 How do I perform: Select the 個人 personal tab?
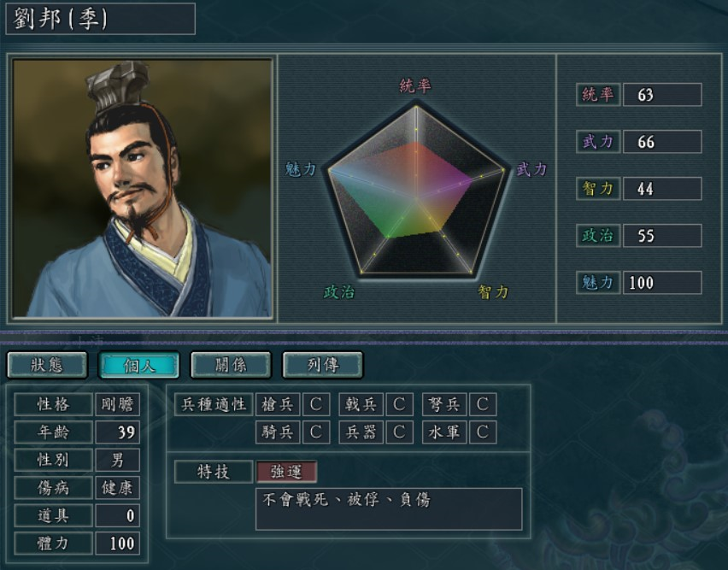pos(138,365)
